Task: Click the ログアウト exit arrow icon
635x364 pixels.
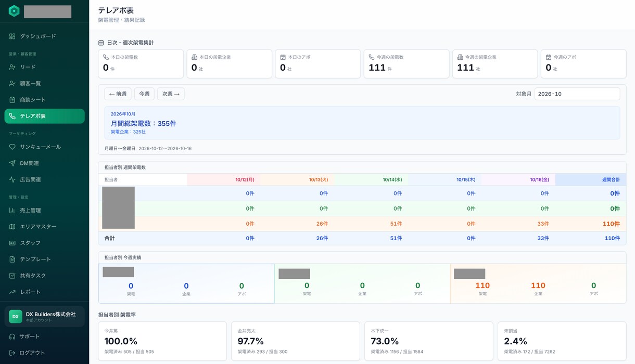Action: 12,353
